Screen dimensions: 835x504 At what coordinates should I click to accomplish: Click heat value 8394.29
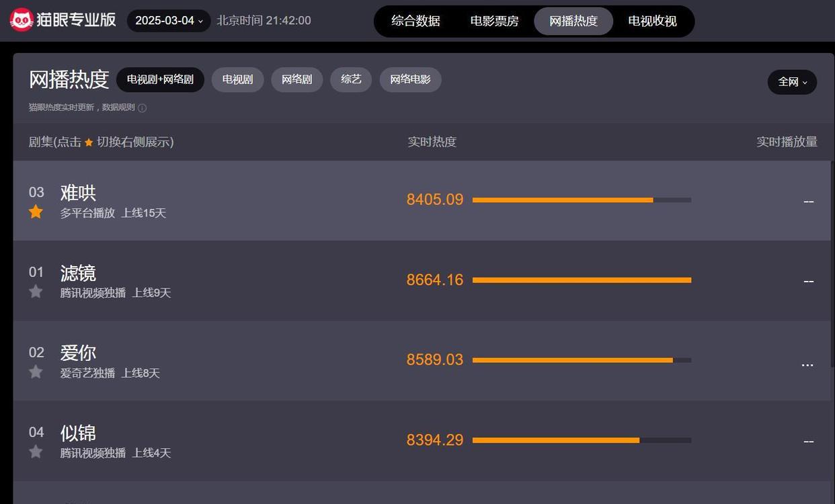tap(435, 440)
